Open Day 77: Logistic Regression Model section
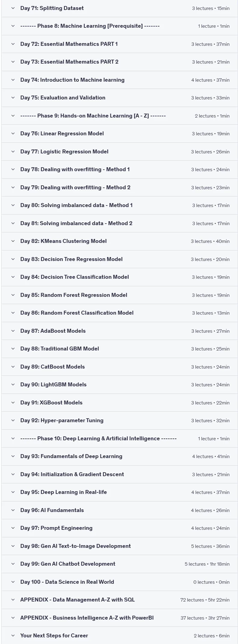Viewport: 238px width, 644px height. (x=119, y=152)
